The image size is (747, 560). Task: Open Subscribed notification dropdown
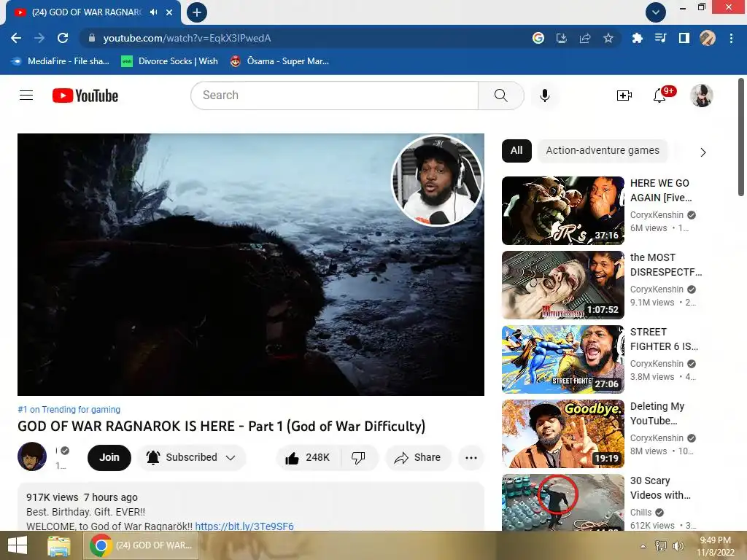pos(192,458)
